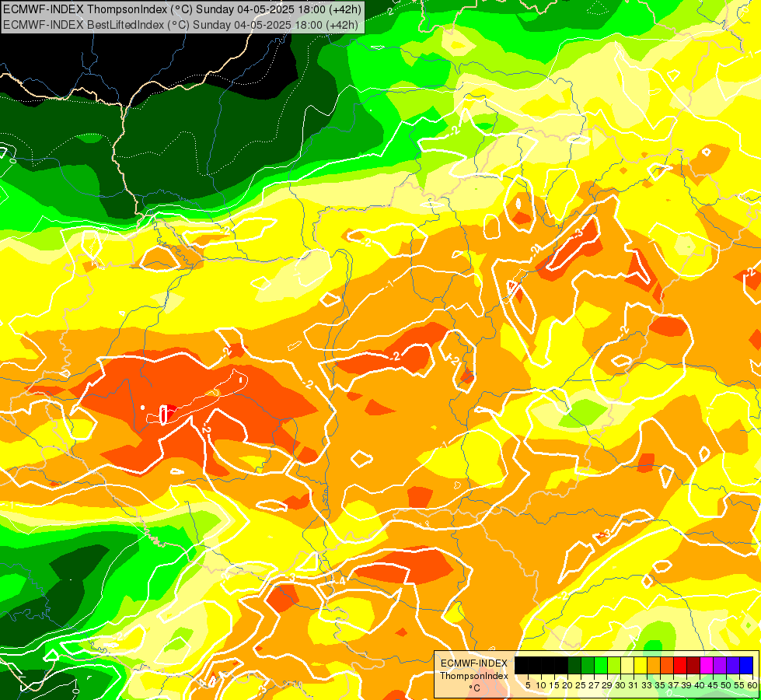Click the ThompsonIndex label in the legend
This screenshot has height=700, width=761.
click(x=473, y=676)
